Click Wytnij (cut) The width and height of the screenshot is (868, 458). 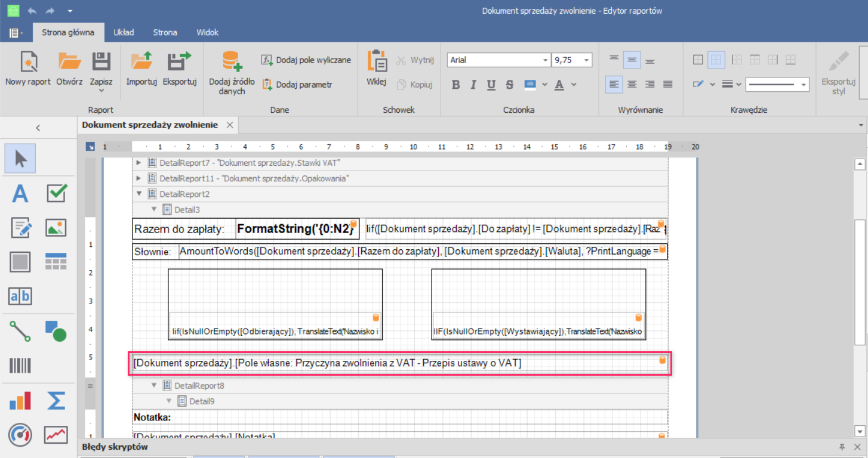pos(415,60)
